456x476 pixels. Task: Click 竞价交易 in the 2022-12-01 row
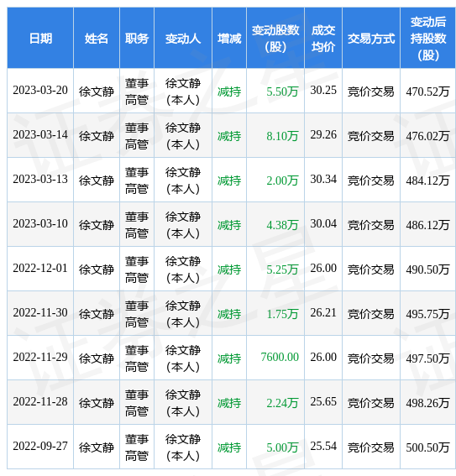tap(370, 269)
